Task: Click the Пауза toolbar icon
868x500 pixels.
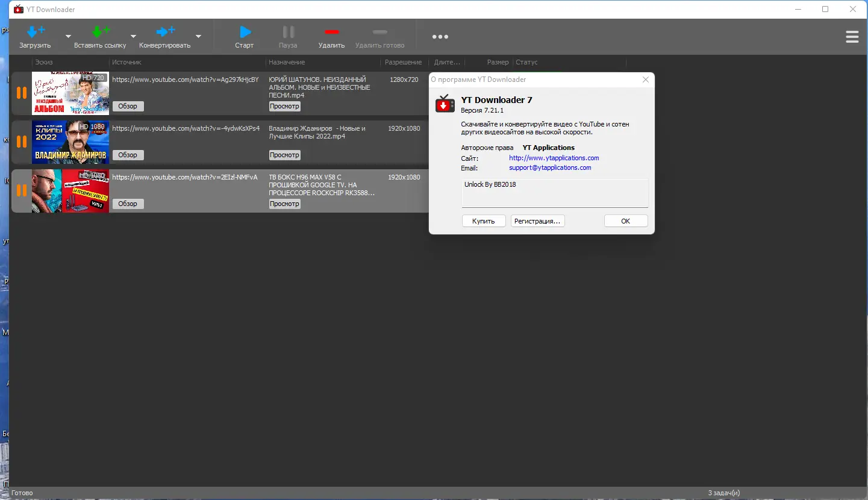Action: pyautogui.click(x=288, y=31)
